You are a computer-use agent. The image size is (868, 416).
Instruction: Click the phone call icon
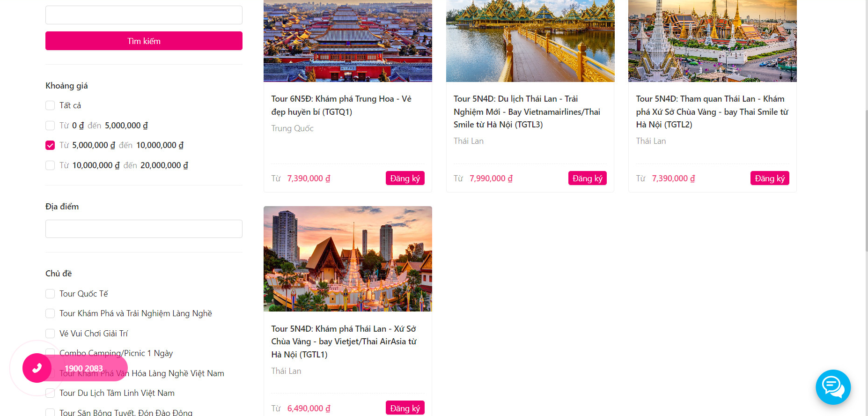click(x=37, y=368)
